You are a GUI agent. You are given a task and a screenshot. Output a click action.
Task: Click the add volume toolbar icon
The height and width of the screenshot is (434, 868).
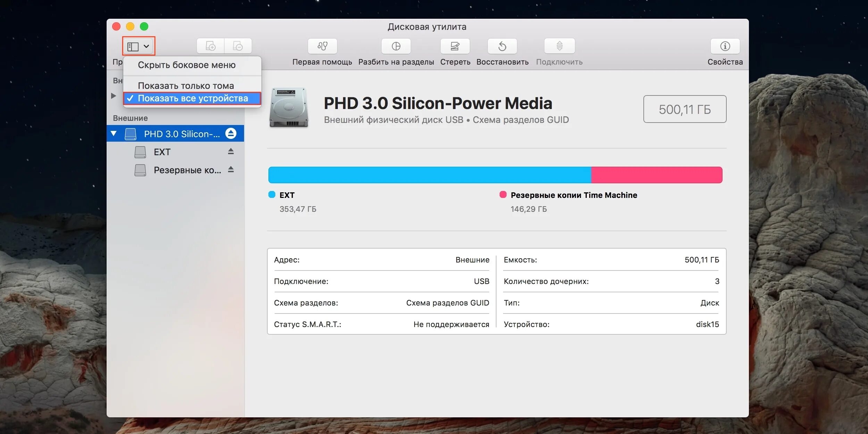click(x=210, y=46)
